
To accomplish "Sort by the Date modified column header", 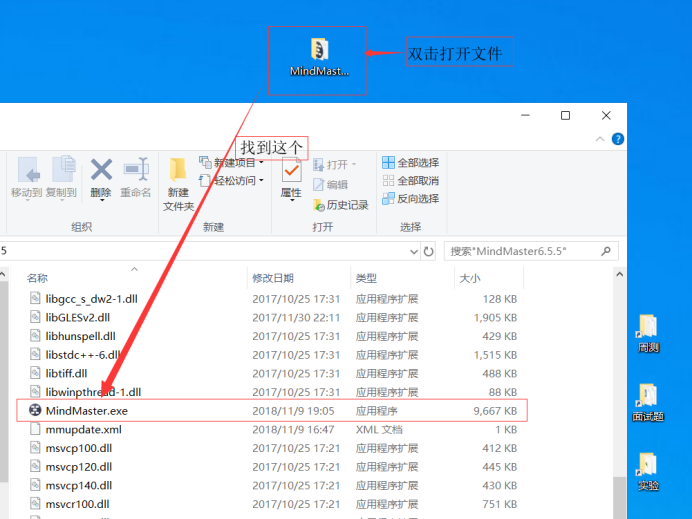I will coord(273,278).
